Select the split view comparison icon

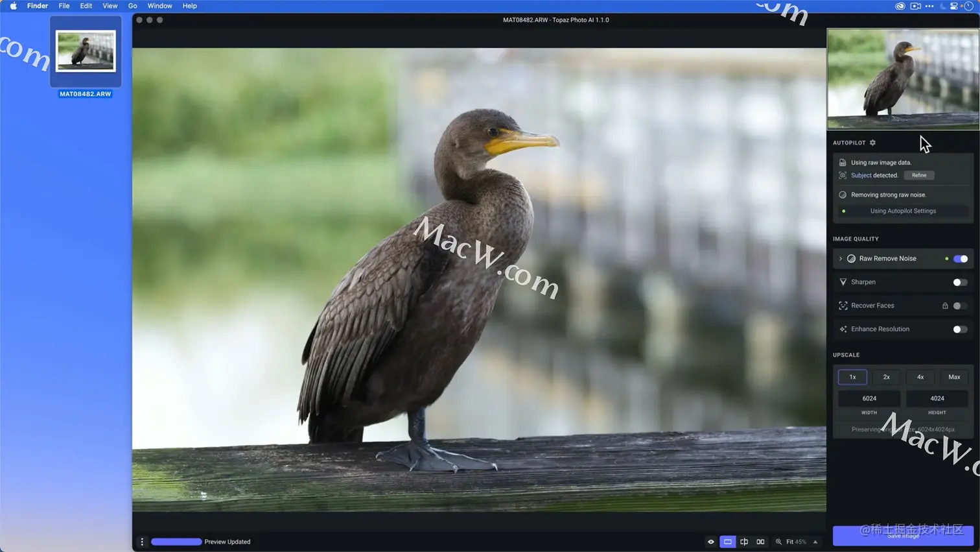pos(744,542)
